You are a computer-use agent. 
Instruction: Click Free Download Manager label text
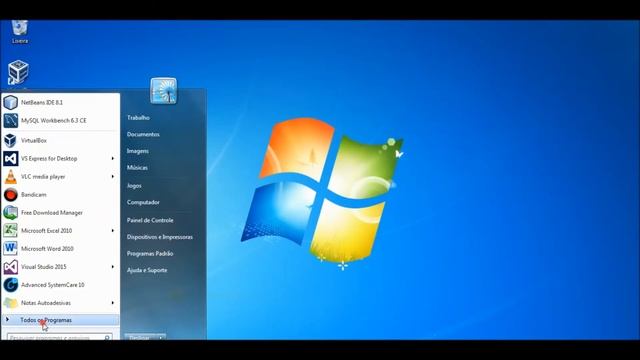point(52,213)
